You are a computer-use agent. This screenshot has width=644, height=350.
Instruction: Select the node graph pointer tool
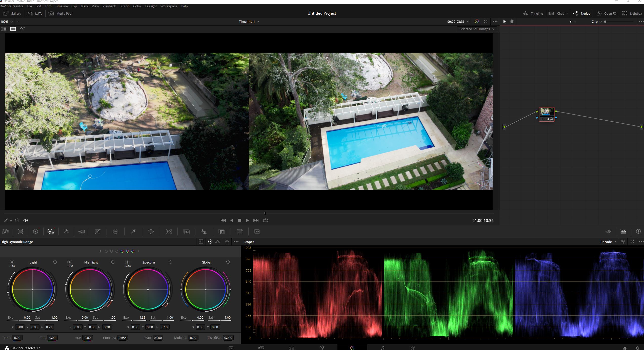[504, 21]
